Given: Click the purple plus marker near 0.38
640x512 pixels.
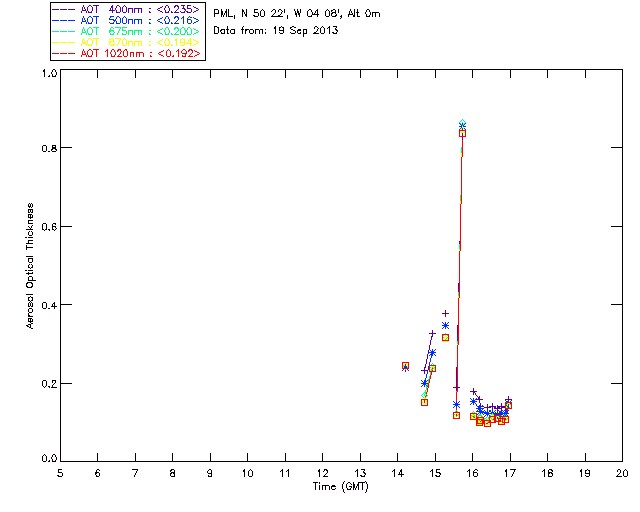Looking at the screenshot, I should click(x=445, y=314).
